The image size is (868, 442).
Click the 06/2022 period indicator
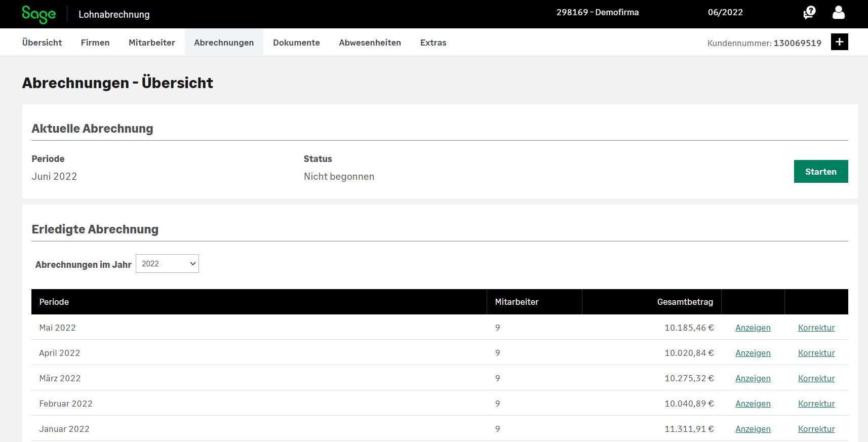(725, 13)
